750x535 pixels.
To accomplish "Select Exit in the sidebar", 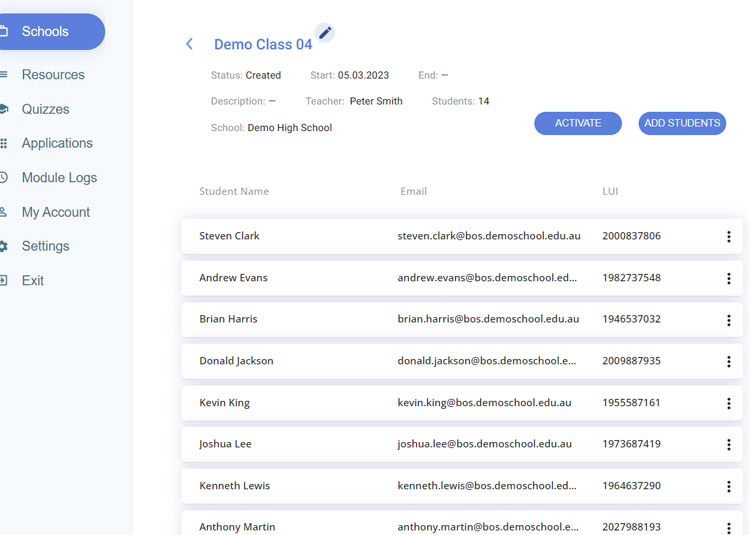I will (x=33, y=281).
